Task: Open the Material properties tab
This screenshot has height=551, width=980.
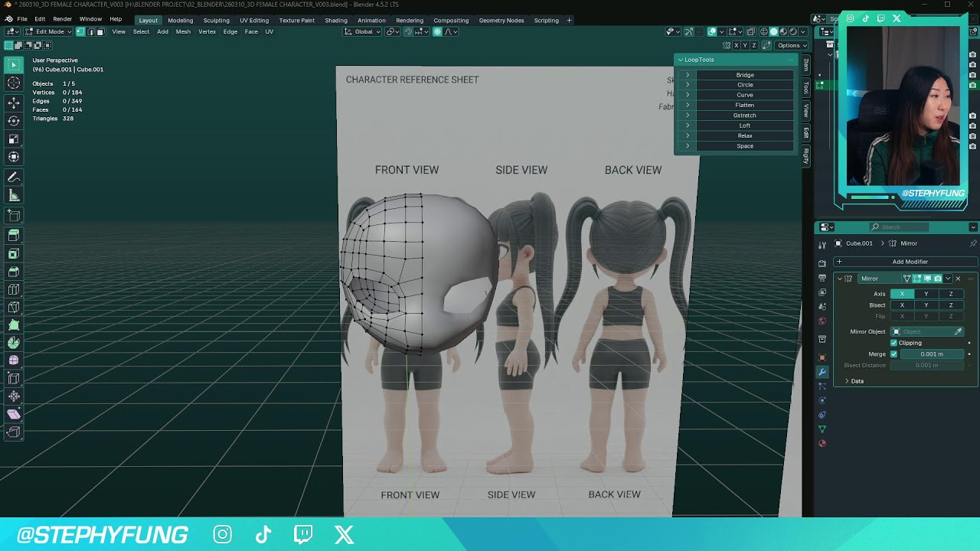Action: click(x=822, y=443)
